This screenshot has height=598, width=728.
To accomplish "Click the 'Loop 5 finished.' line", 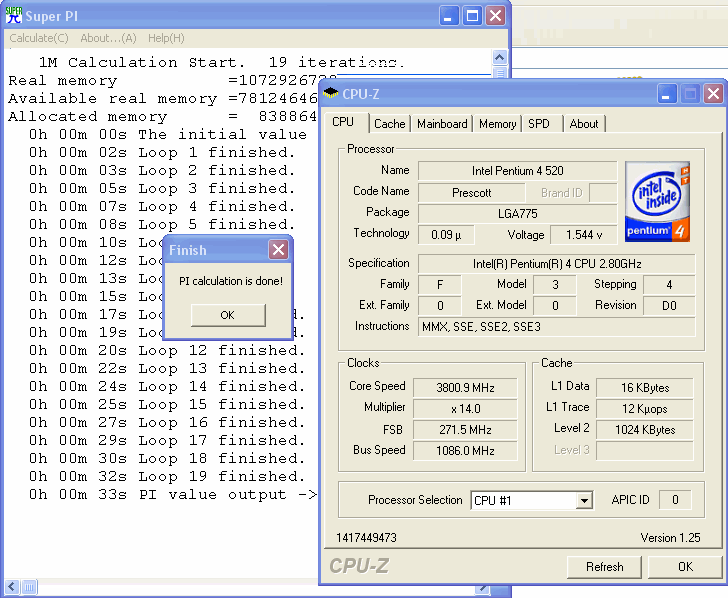I will coord(162,225).
